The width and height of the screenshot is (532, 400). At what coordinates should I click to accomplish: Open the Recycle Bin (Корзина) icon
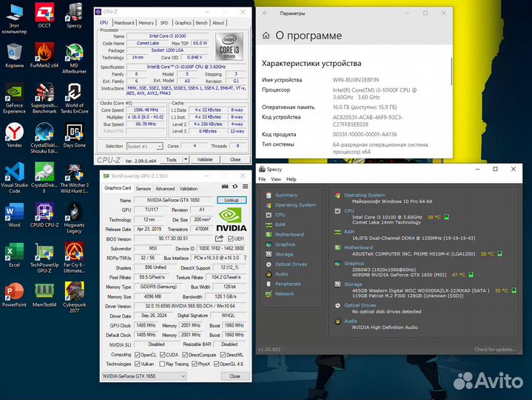click(14, 56)
